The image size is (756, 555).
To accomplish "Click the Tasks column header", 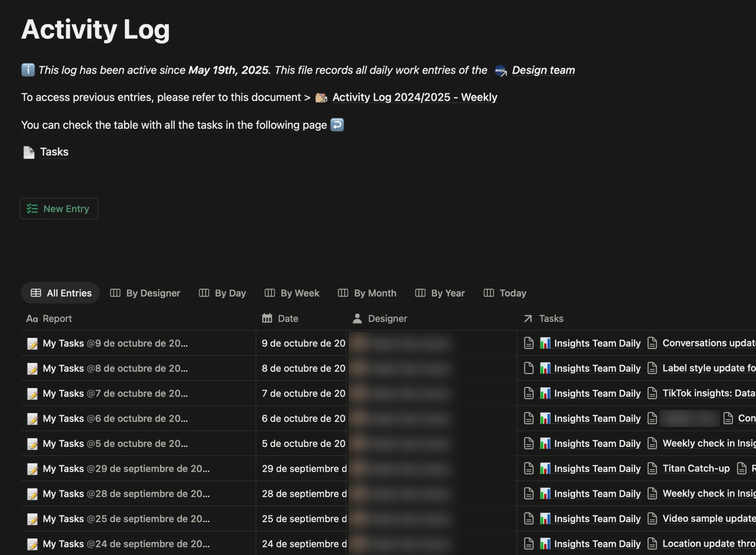I will 544,318.
